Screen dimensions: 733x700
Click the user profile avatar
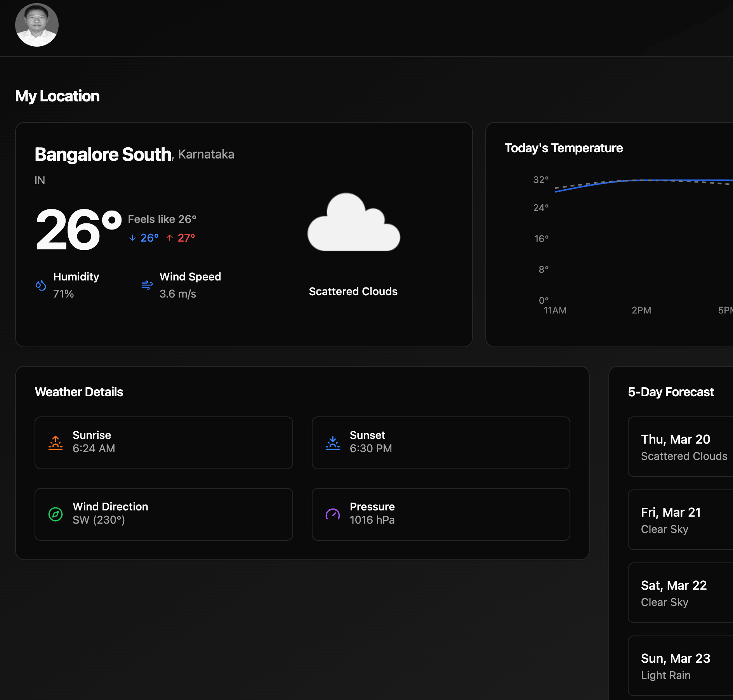37,25
